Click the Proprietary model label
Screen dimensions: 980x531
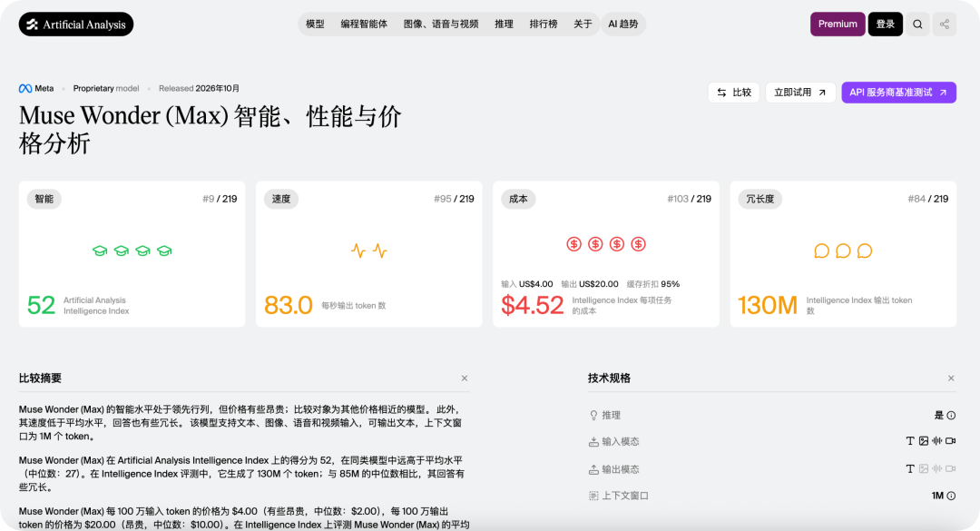point(106,89)
